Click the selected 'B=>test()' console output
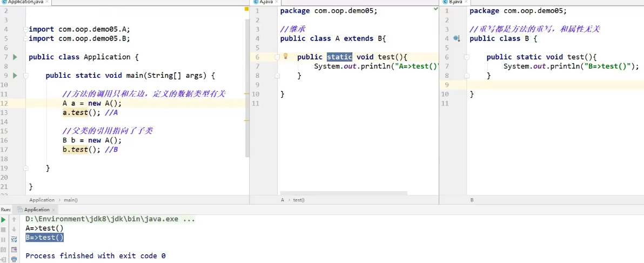Screen dimensions: 644x263 coord(44,238)
